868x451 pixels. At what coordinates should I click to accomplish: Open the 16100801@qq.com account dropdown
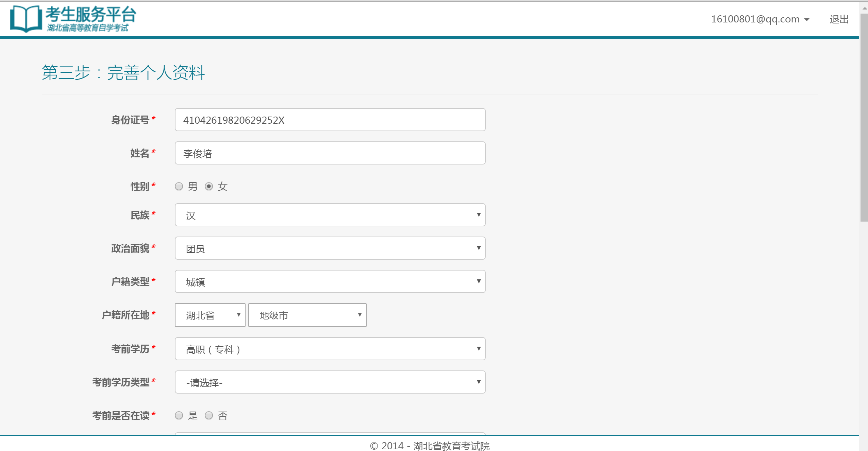click(x=755, y=19)
